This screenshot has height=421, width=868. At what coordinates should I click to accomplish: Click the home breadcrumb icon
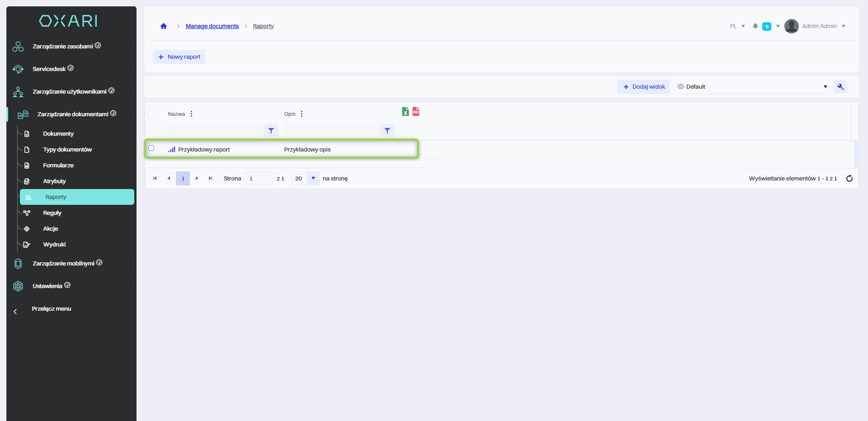tap(164, 26)
